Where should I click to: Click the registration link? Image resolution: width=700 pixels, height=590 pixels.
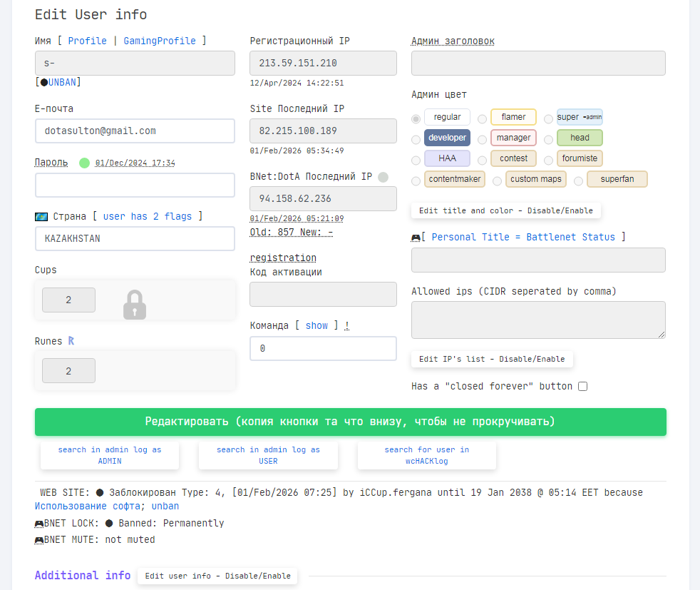click(283, 258)
